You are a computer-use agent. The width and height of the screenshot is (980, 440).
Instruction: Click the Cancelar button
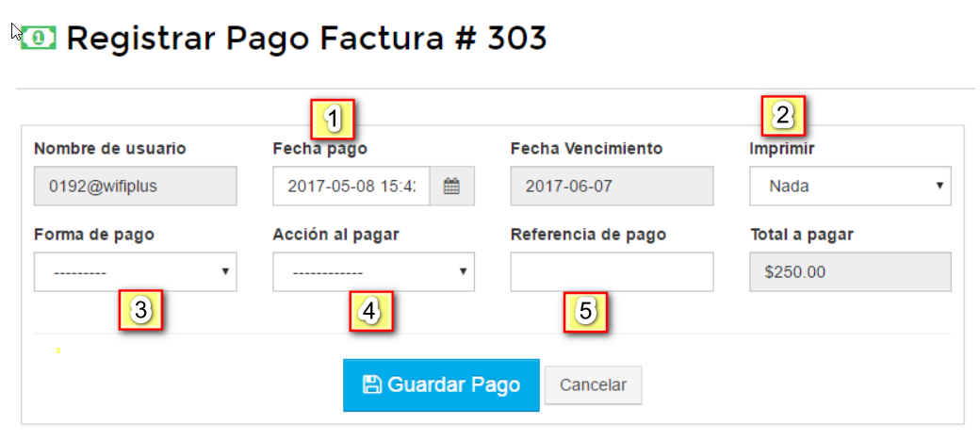tap(593, 385)
